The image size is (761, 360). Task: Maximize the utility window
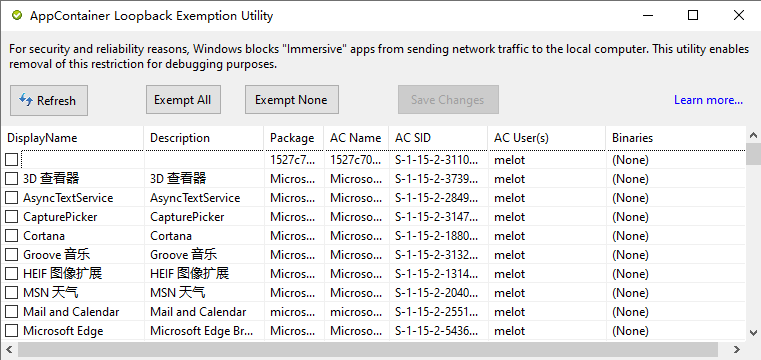tap(693, 16)
